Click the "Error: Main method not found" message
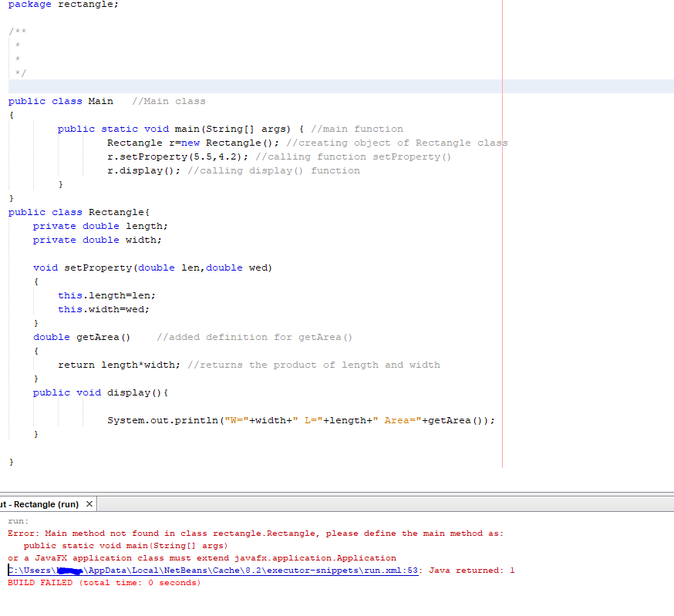Screen dimensions: 674x616 tap(193, 533)
